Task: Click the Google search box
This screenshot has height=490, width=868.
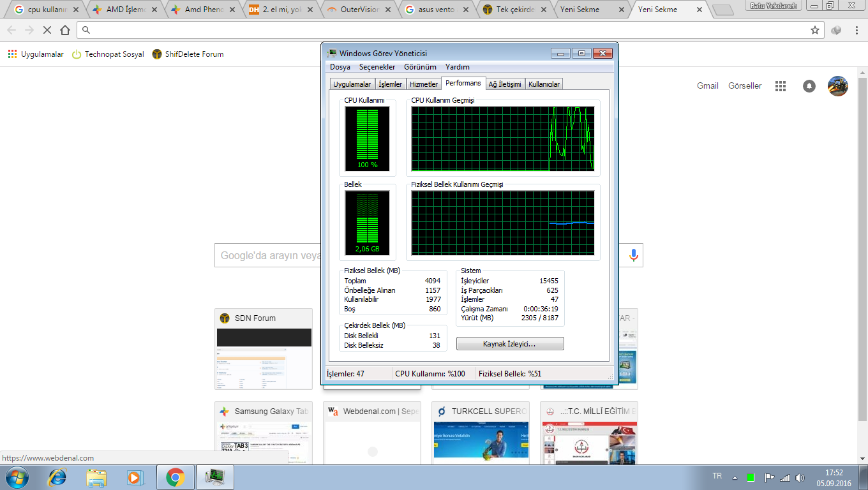Action: pos(429,255)
